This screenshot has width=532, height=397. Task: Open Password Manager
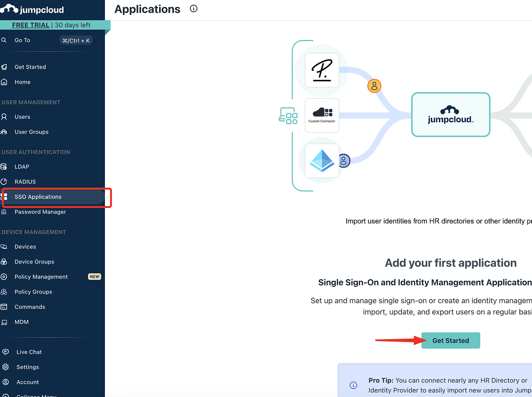pyautogui.click(x=40, y=212)
